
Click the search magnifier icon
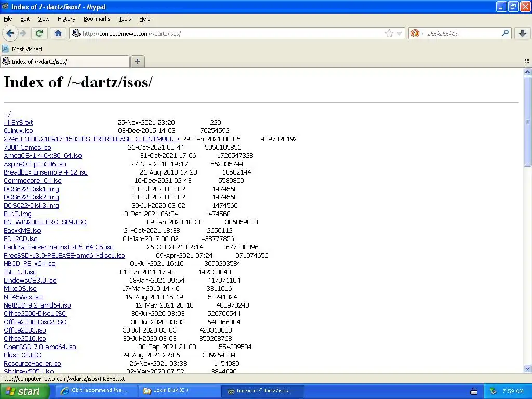(x=505, y=33)
